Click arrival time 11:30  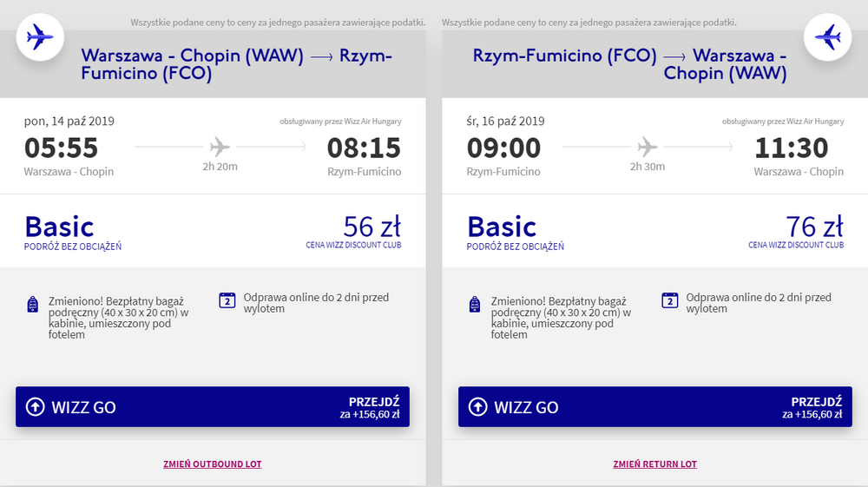[792, 148]
